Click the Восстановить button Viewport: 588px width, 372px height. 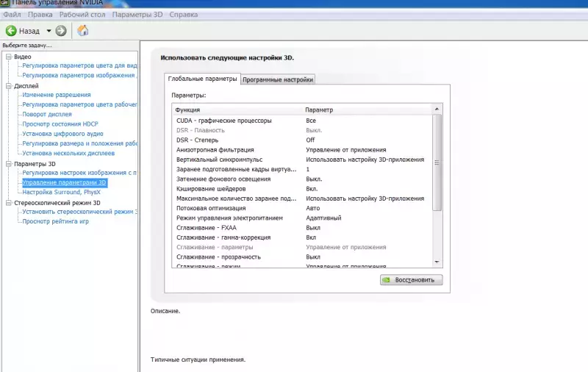pyautogui.click(x=411, y=280)
